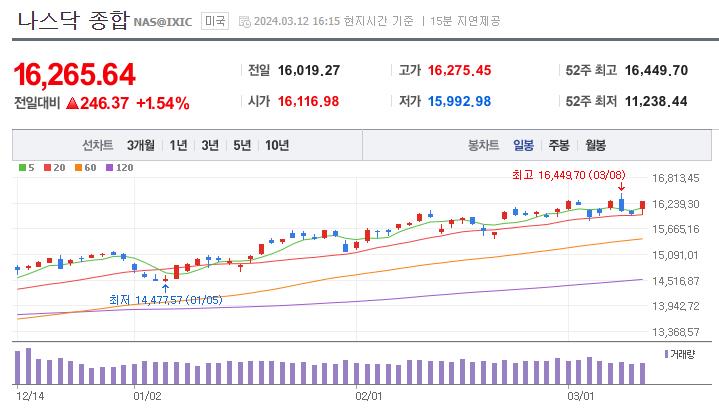This screenshot has width=719, height=413.
Task: Click the 최고 16,449.70 (03/08) annotation
Action: click(x=569, y=175)
